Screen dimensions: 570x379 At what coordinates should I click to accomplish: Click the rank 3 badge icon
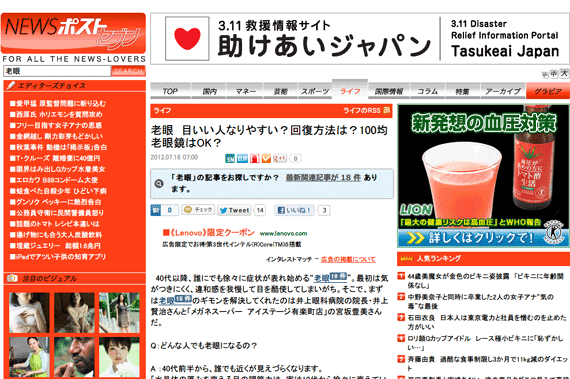click(401, 318)
